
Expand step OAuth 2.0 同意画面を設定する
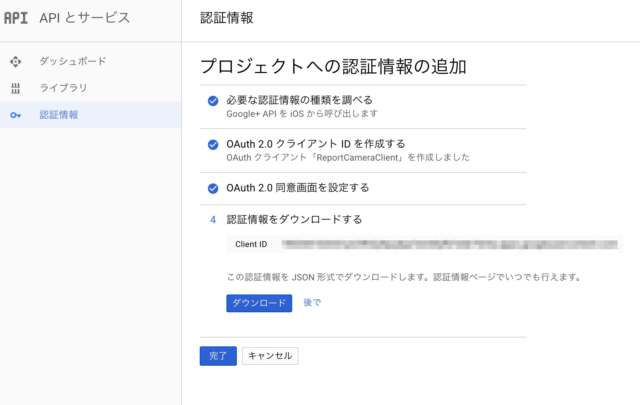point(298,187)
